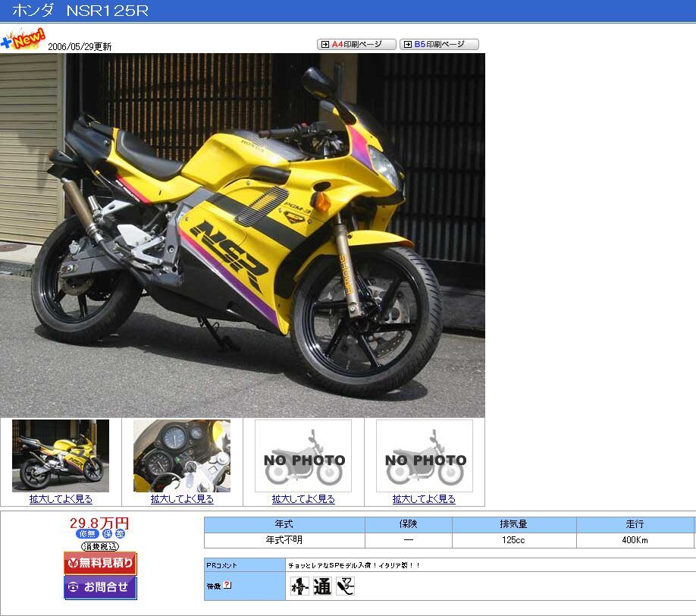Open the A4 print page
Screen dimensions: 696x616
pyautogui.click(x=356, y=45)
